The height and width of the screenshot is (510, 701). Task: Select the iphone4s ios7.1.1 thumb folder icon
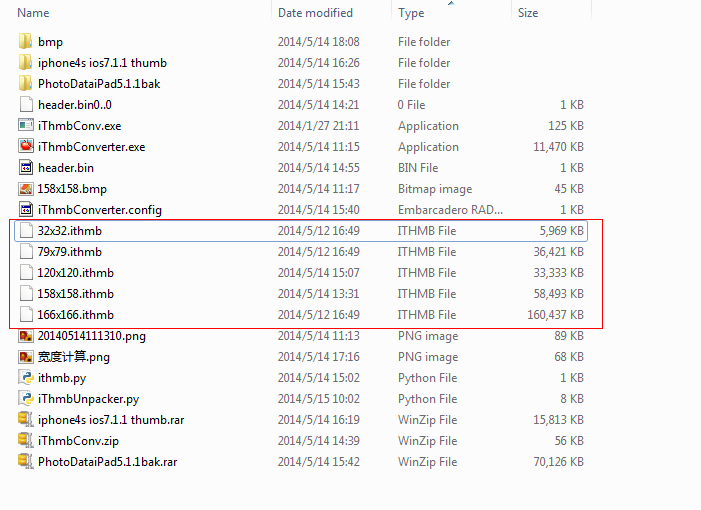coord(25,63)
